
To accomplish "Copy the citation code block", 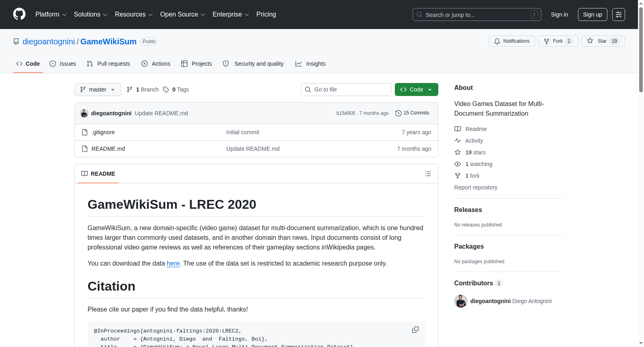I will point(415,330).
